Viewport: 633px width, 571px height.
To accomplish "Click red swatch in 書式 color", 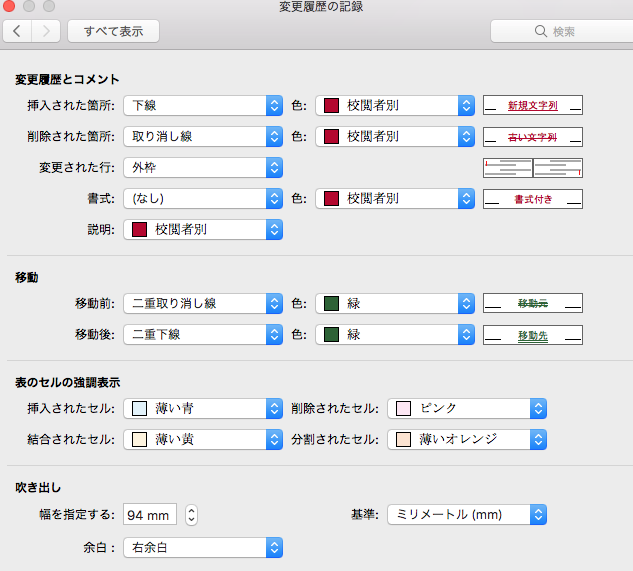I will pyautogui.click(x=331, y=199).
